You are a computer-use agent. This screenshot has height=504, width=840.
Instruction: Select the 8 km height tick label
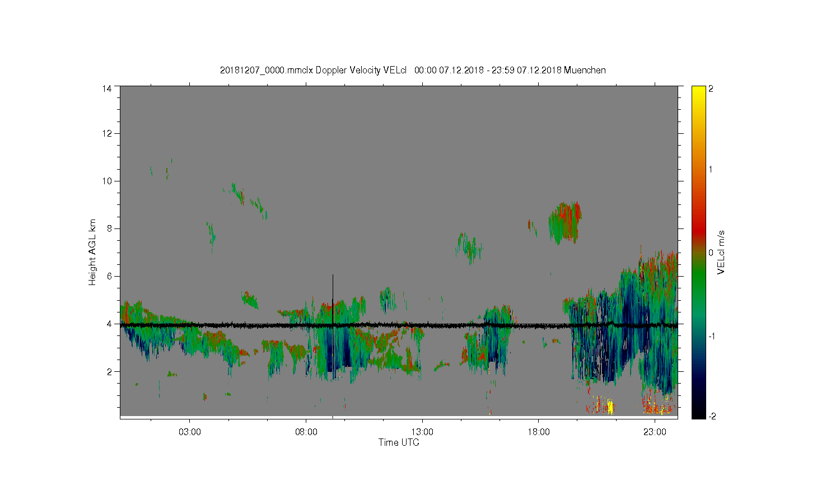click(109, 228)
